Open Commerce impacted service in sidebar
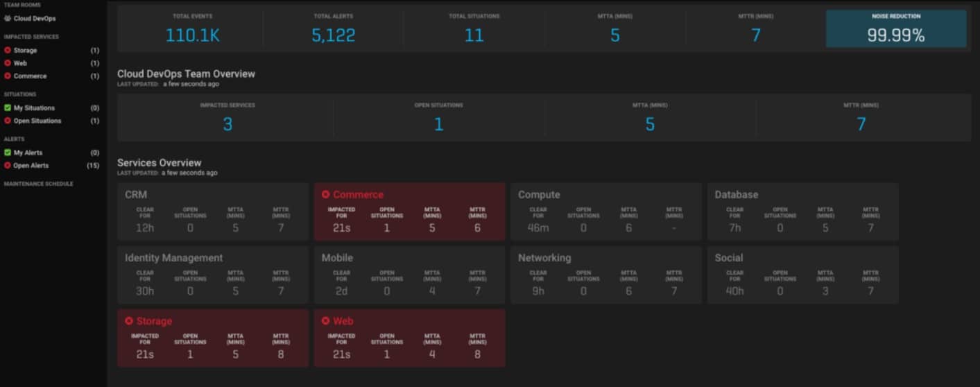The height and width of the screenshot is (387, 980). (31, 76)
